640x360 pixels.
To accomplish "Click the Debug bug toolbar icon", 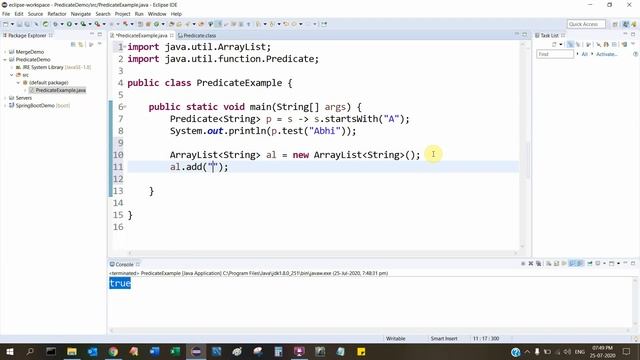I will pos(55,24).
